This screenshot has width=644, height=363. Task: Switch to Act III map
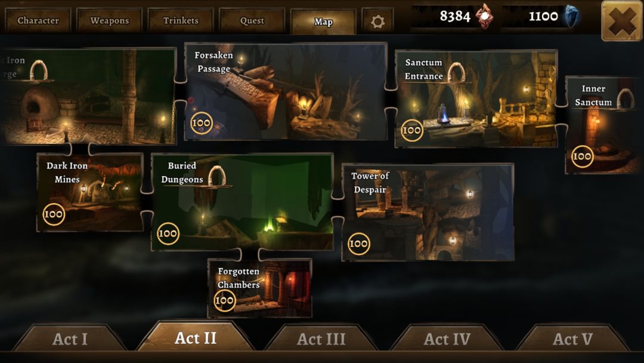321,339
